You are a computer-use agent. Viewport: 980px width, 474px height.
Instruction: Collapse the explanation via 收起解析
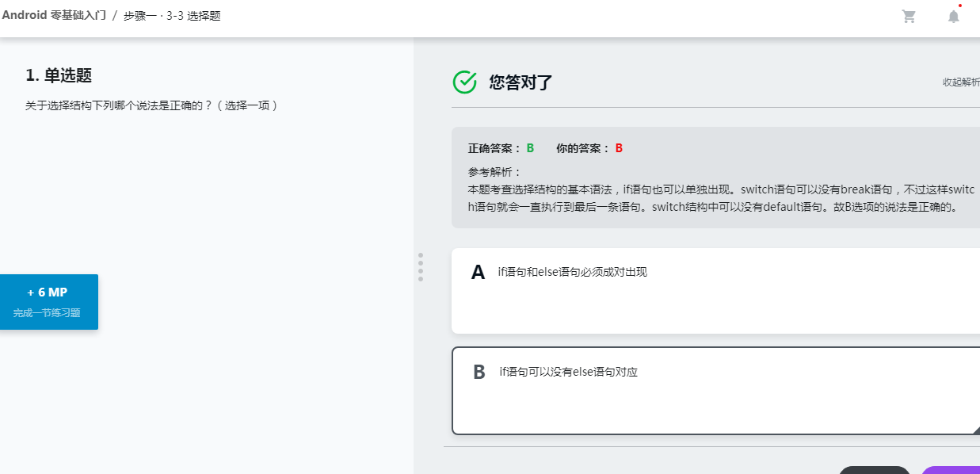pos(961,82)
